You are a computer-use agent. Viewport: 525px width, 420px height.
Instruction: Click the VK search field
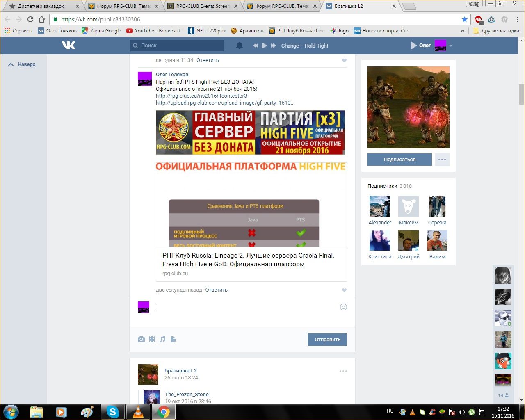(x=177, y=46)
